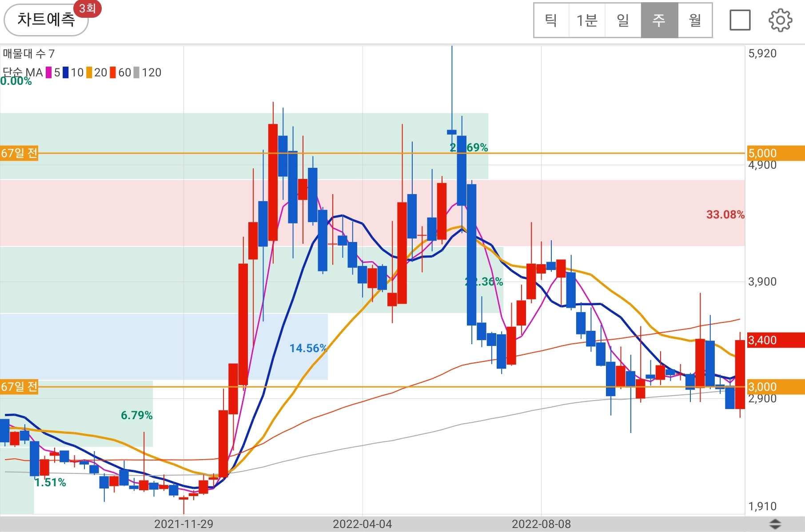
Task: Open chart settings gear icon
Action: pyautogui.click(x=780, y=20)
